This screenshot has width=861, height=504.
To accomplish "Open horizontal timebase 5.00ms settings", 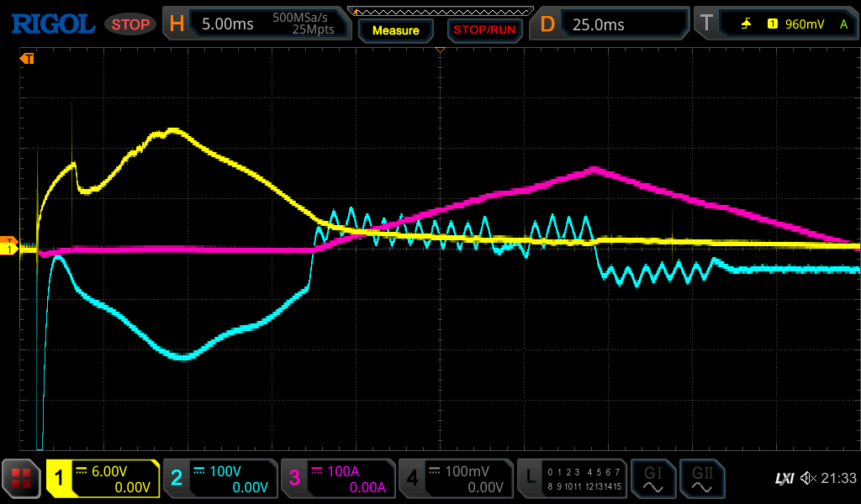I will pyautogui.click(x=257, y=24).
